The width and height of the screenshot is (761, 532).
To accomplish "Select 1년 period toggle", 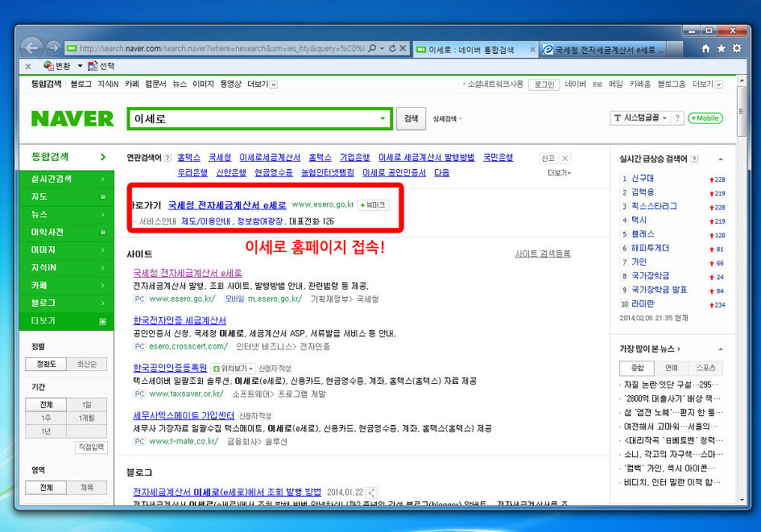I will point(46,431).
